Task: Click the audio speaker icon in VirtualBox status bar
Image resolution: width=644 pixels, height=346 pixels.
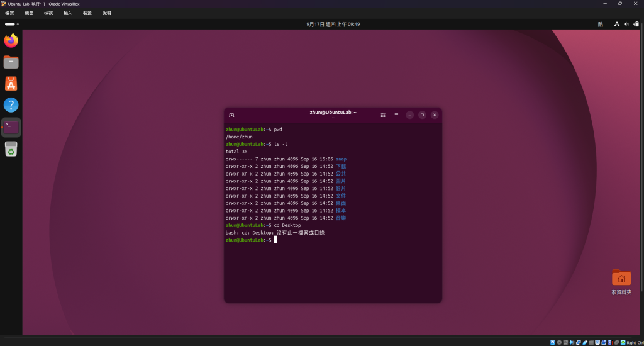Action: (572, 342)
